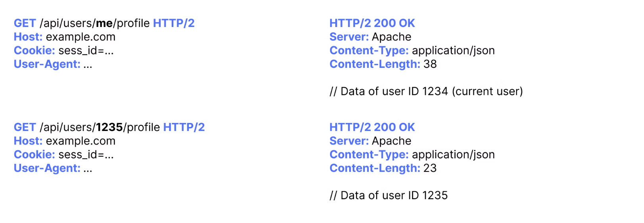This screenshot has height=223, width=644.
Task: Click the Cookie header in the second request
Action: [x=34, y=155]
